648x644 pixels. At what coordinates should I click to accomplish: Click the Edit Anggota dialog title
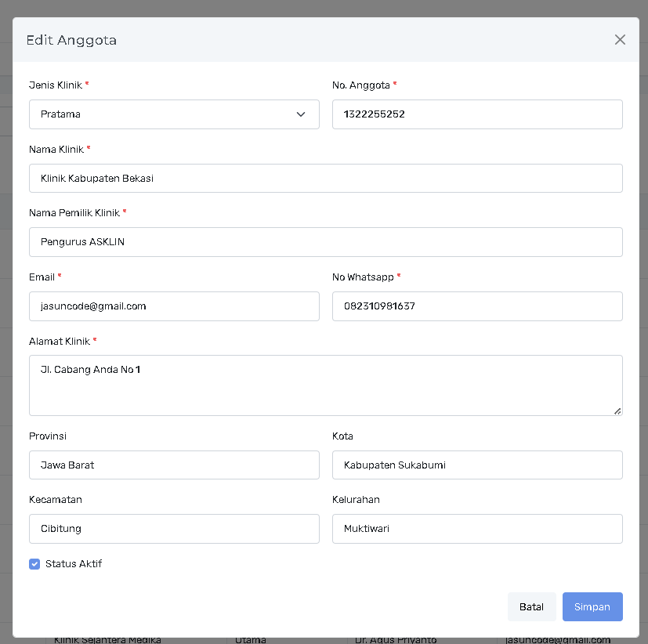point(71,40)
